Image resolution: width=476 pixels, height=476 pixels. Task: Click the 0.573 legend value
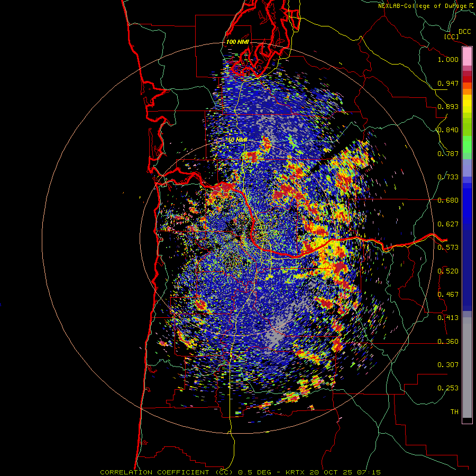[448, 248]
